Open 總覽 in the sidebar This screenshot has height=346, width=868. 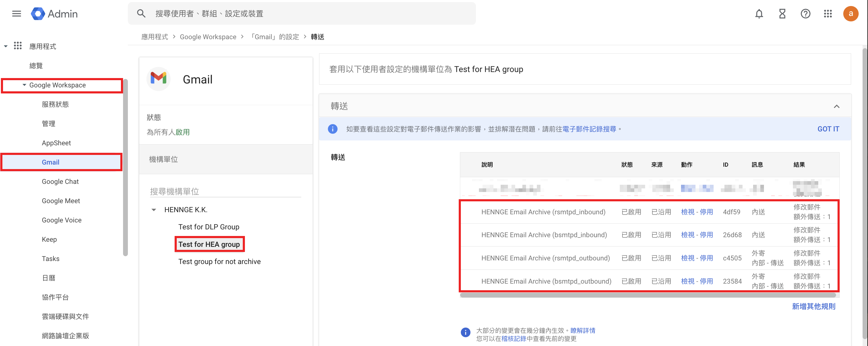click(36, 66)
